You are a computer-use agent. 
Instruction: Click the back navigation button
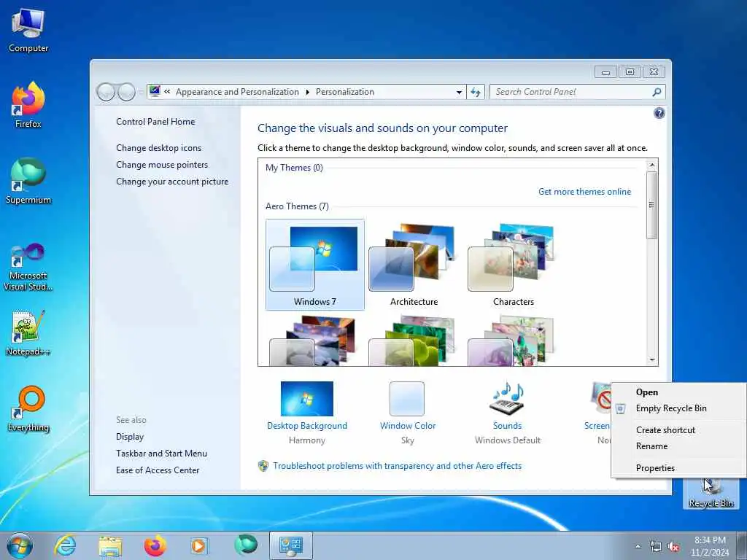coord(106,92)
